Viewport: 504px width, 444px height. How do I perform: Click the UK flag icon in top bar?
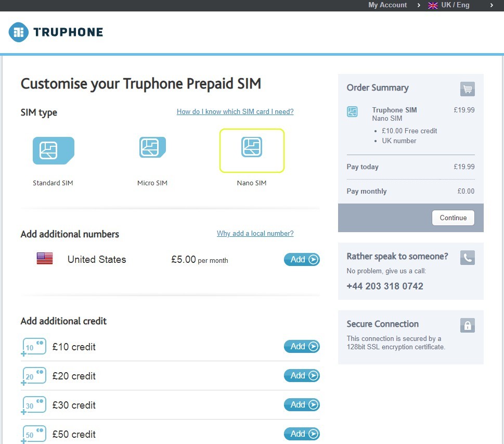click(x=433, y=6)
